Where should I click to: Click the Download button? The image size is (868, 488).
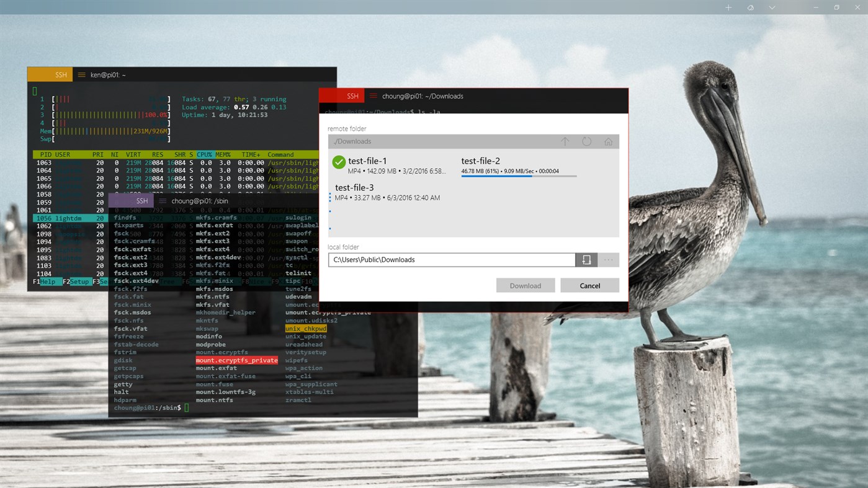pos(526,285)
